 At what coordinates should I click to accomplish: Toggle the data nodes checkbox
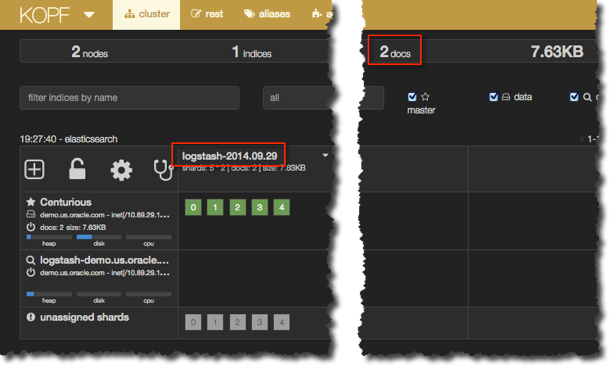[493, 96]
